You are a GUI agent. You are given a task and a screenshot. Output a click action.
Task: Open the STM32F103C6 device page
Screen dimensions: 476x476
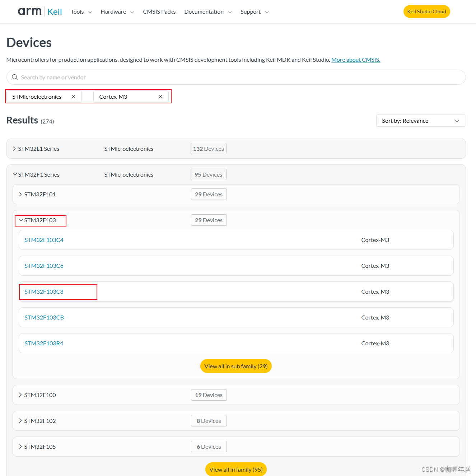(44, 266)
